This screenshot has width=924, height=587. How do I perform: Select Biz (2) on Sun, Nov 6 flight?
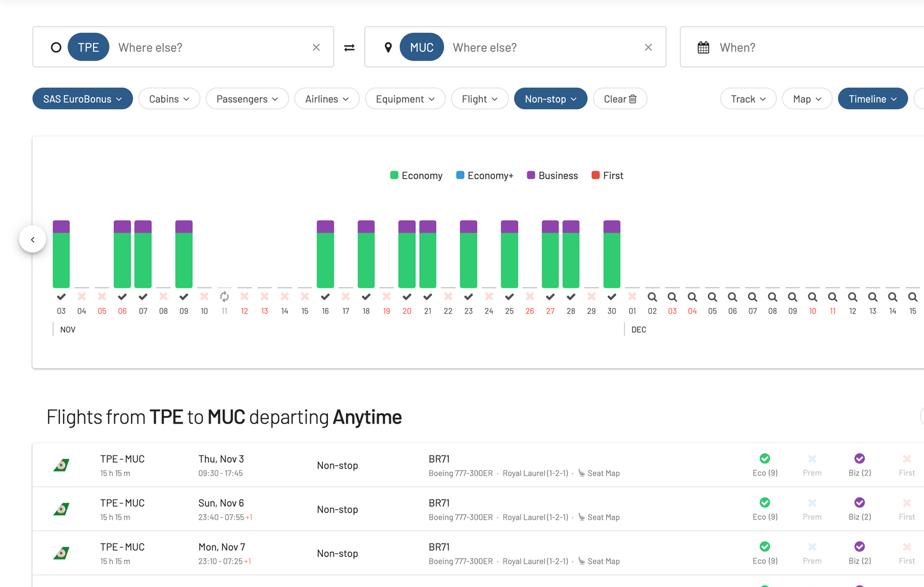pos(859,509)
